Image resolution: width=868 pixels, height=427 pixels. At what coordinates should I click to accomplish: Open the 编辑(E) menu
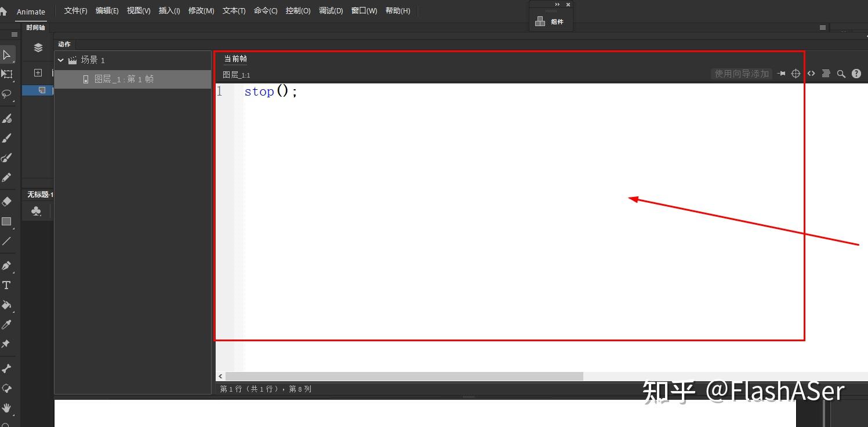click(x=107, y=11)
